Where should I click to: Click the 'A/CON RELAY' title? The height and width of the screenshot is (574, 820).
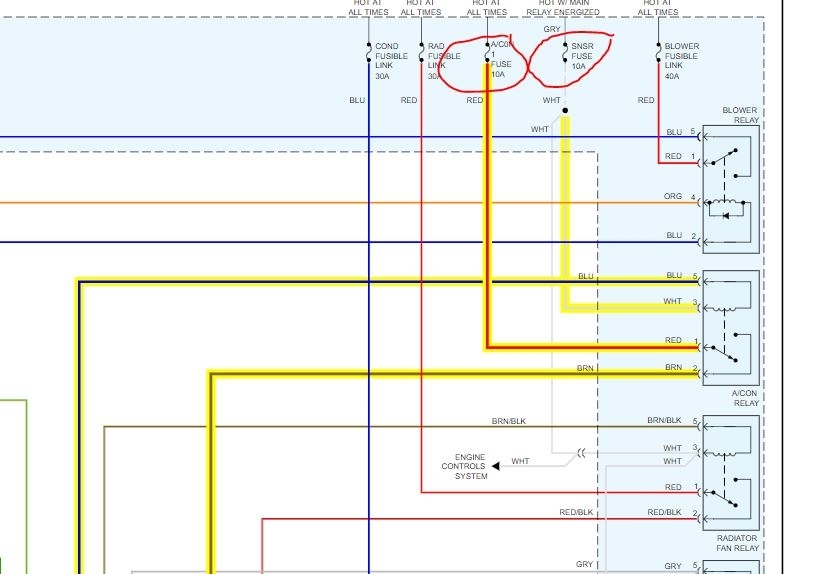pos(745,398)
